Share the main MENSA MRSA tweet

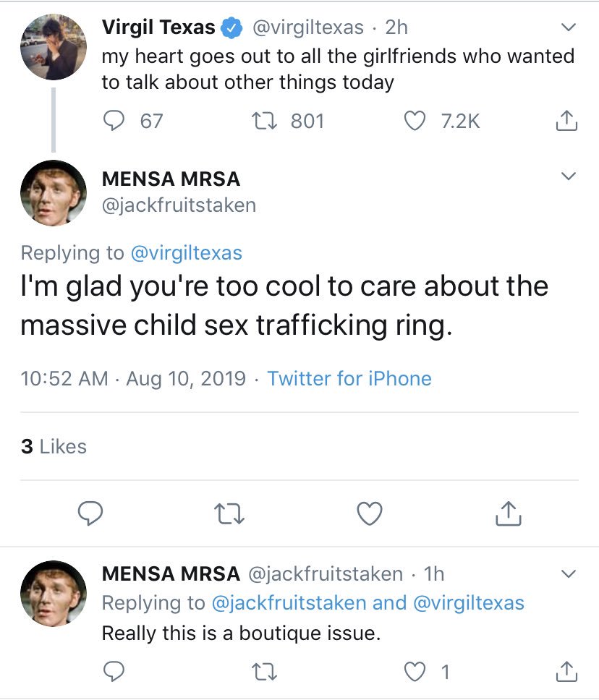[509, 513]
